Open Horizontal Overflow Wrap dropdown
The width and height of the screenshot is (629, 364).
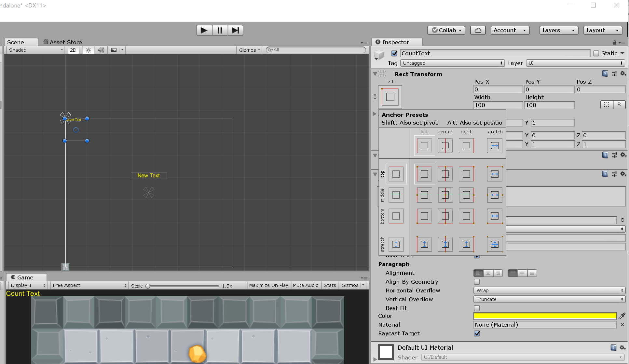(x=549, y=290)
